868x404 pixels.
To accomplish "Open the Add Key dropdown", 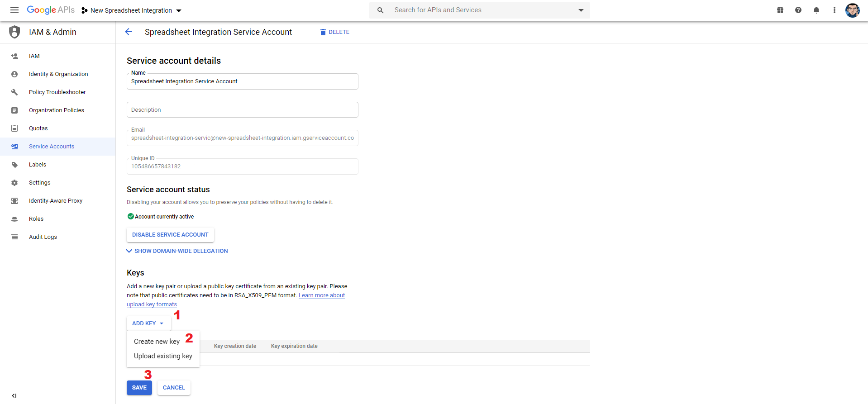I will point(148,323).
